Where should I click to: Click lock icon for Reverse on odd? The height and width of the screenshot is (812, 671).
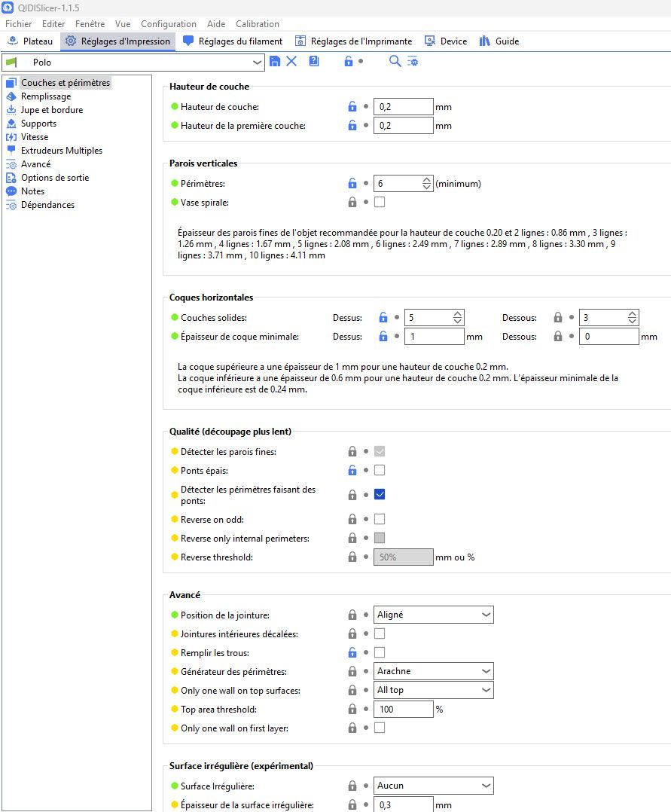352,519
